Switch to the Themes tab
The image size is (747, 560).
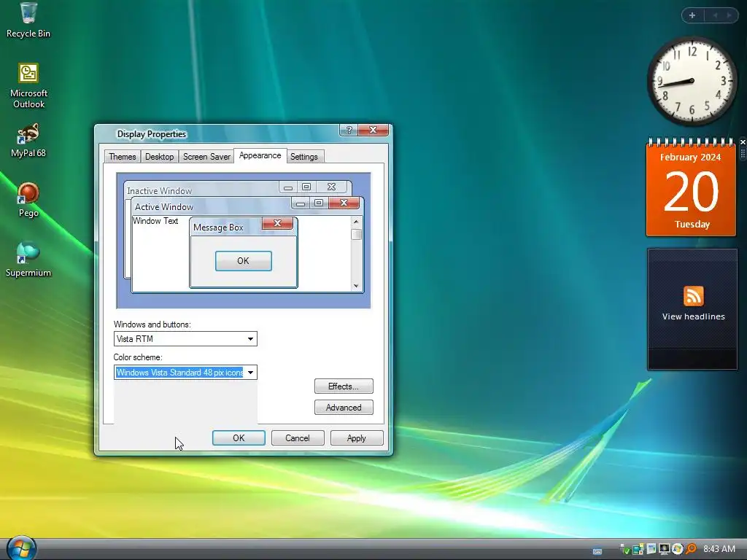[122, 157]
